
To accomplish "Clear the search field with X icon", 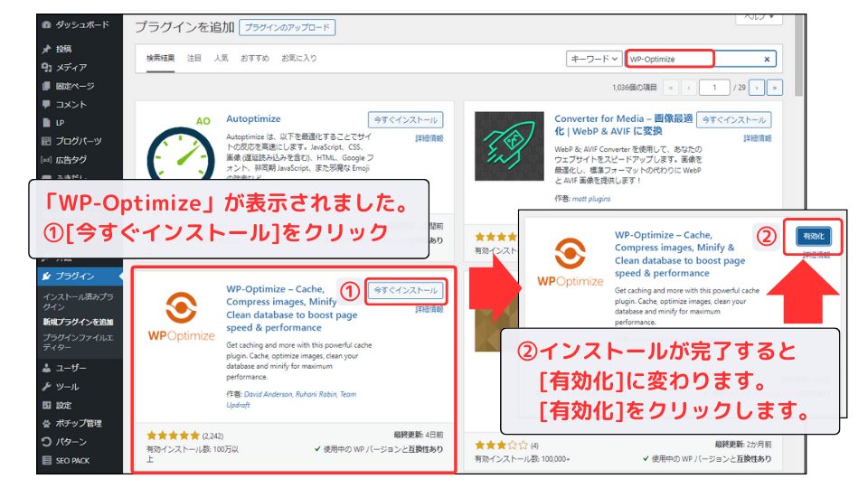I will coord(767,60).
